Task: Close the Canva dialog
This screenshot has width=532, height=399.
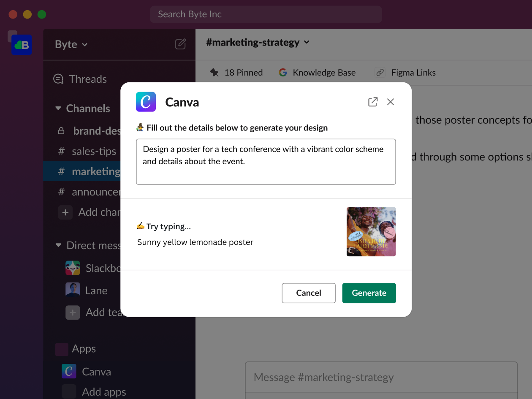Action: click(391, 102)
